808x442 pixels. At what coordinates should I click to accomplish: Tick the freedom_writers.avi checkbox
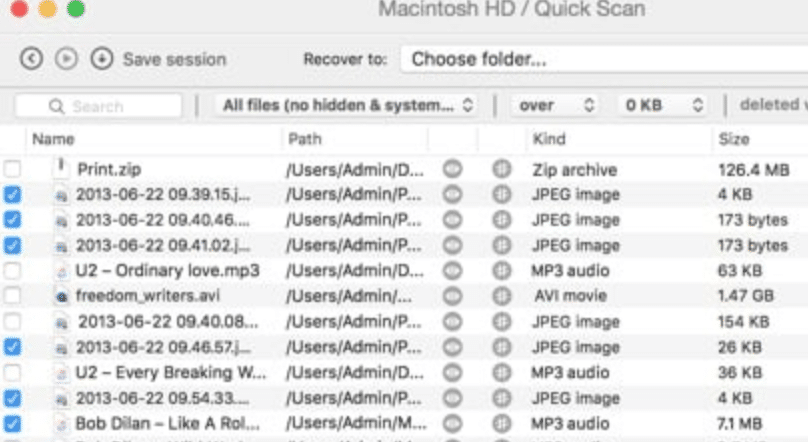click(12, 296)
